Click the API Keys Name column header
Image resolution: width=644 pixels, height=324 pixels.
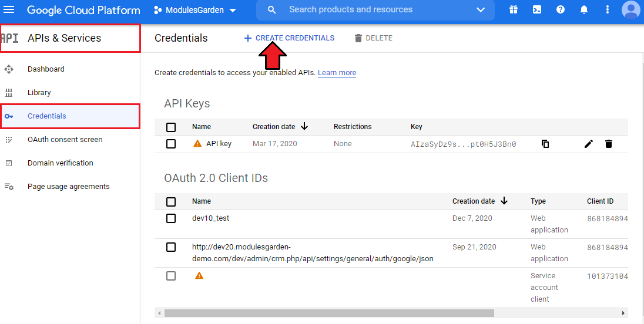click(x=201, y=127)
